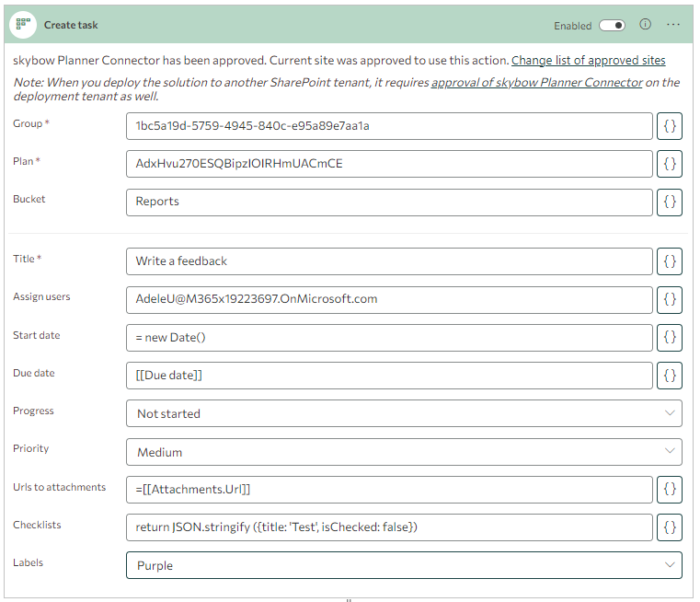Click the Bucket field containing Reports

tap(389, 203)
